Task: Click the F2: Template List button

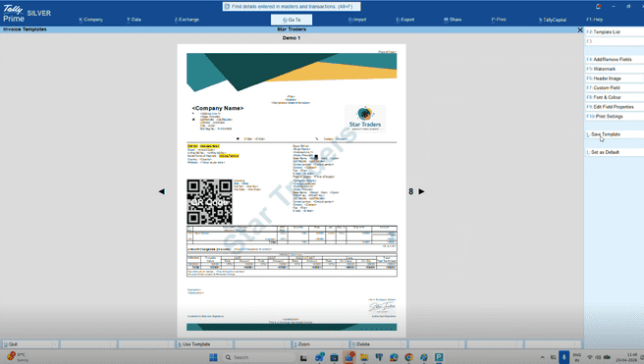Action: (615, 32)
